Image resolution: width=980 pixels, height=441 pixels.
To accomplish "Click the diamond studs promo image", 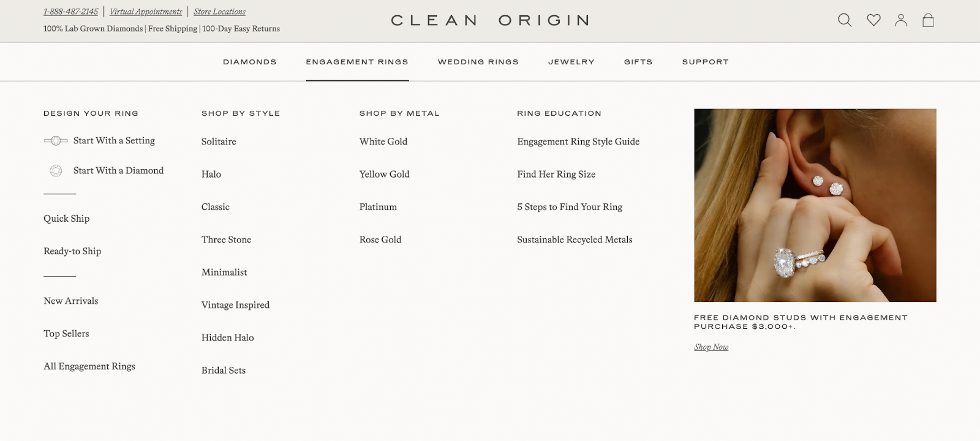I will coord(815,205).
